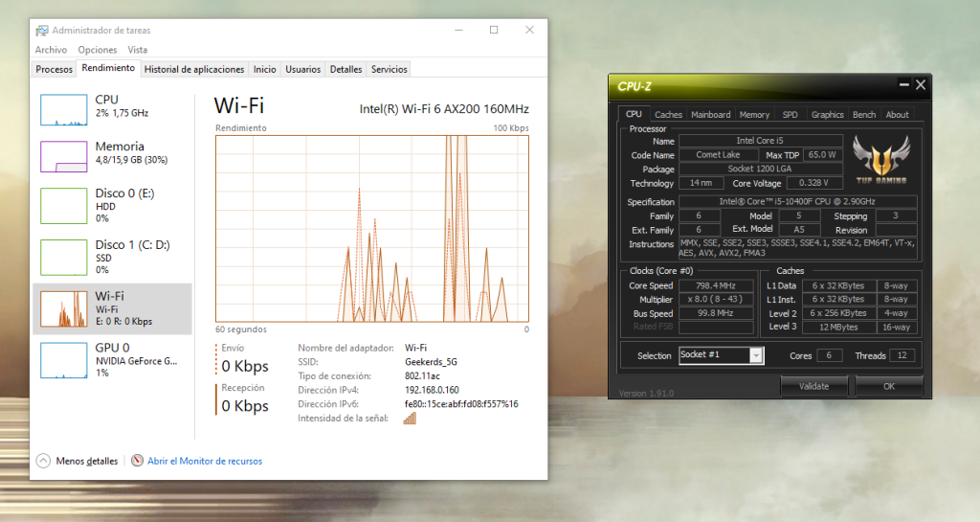Click the Menos detalles chevron icon
This screenshot has height=522, width=980.
pyautogui.click(x=43, y=461)
